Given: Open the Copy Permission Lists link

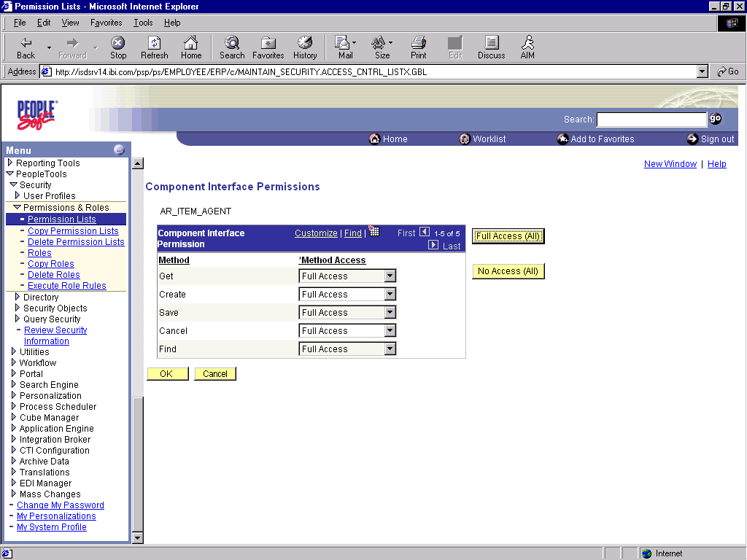Looking at the screenshot, I should pyautogui.click(x=72, y=230).
